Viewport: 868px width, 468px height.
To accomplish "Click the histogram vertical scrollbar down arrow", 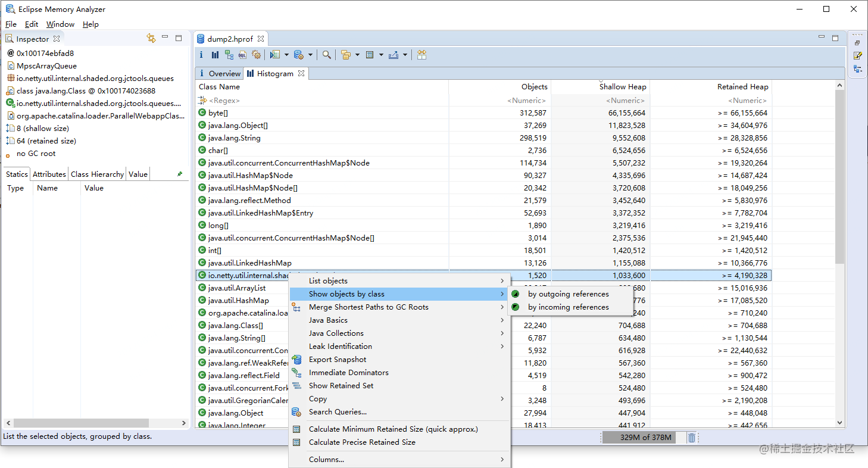I will point(840,423).
